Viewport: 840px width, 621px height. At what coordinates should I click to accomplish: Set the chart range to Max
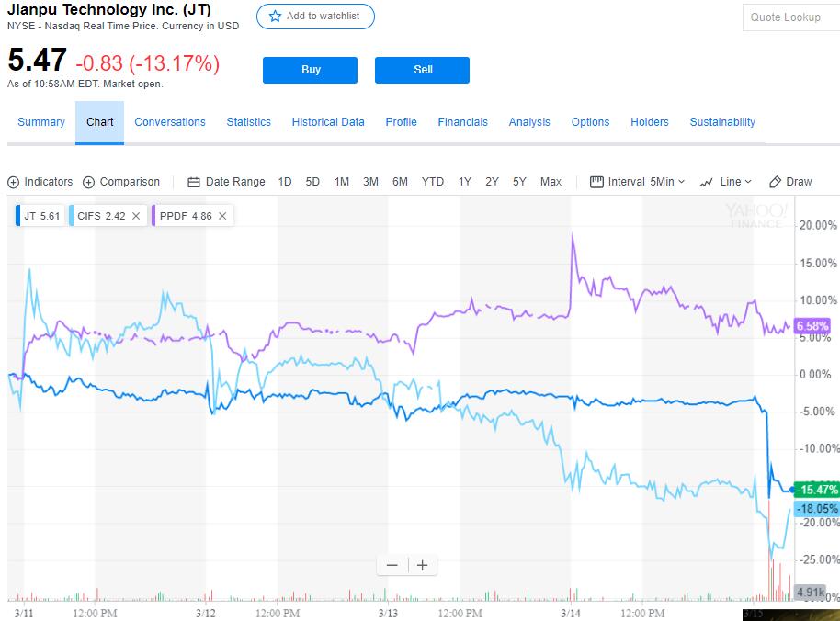(551, 182)
